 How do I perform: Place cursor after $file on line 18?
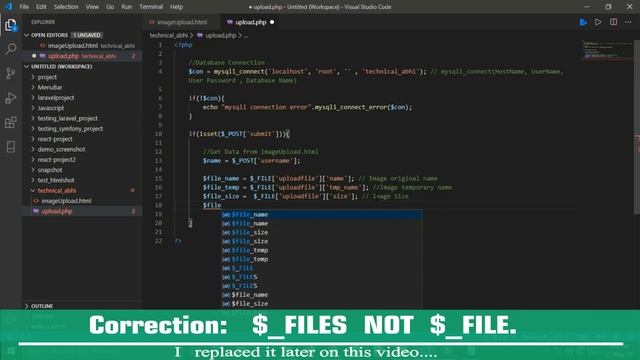pyautogui.click(x=221, y=205)
